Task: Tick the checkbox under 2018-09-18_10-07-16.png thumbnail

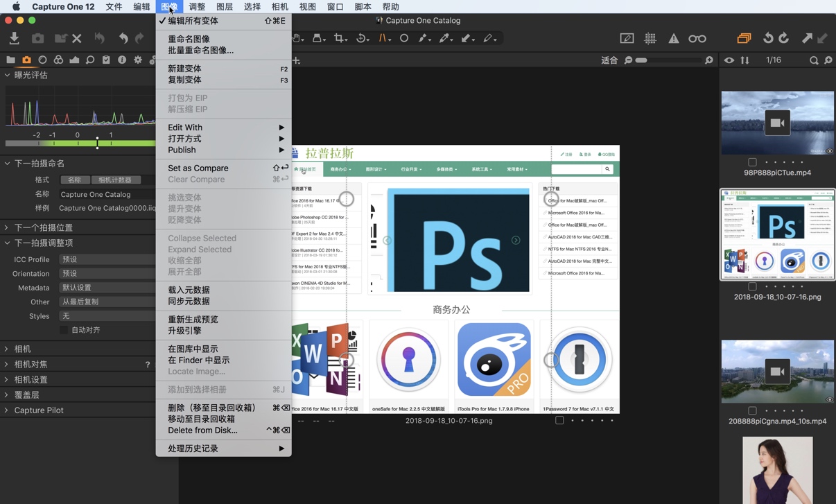Action: 751,286
